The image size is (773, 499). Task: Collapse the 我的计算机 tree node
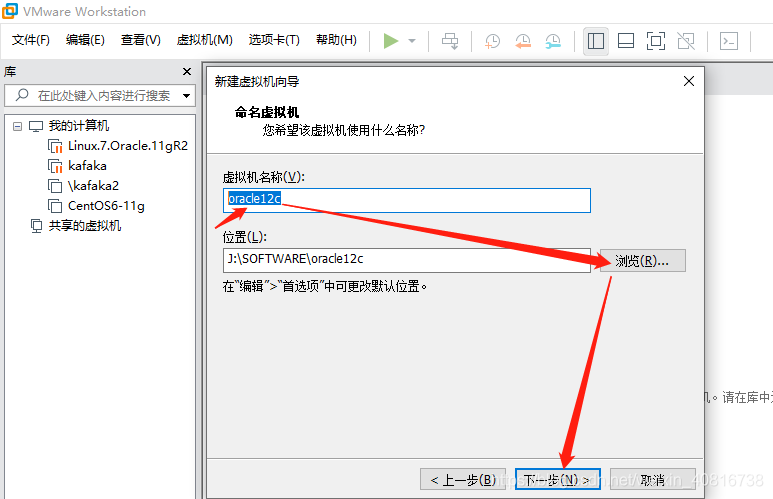[17, 126]
